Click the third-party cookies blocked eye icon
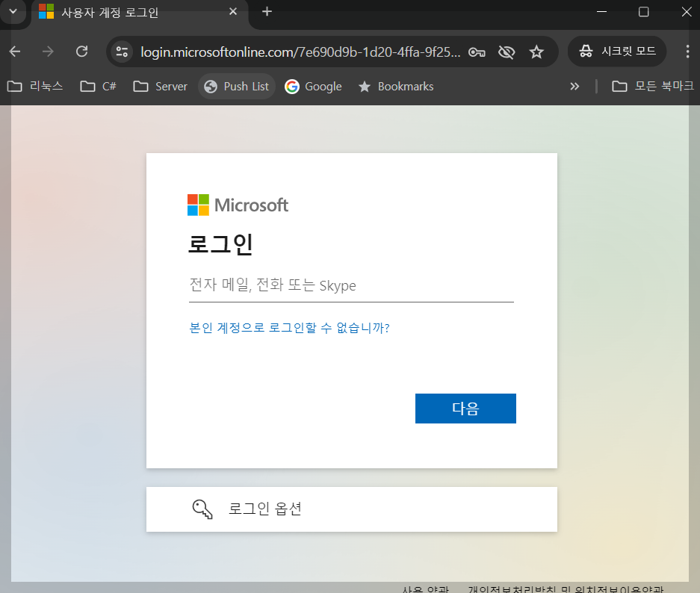The image size is (700, 593). pyautogui.click(x=507, y=52)
